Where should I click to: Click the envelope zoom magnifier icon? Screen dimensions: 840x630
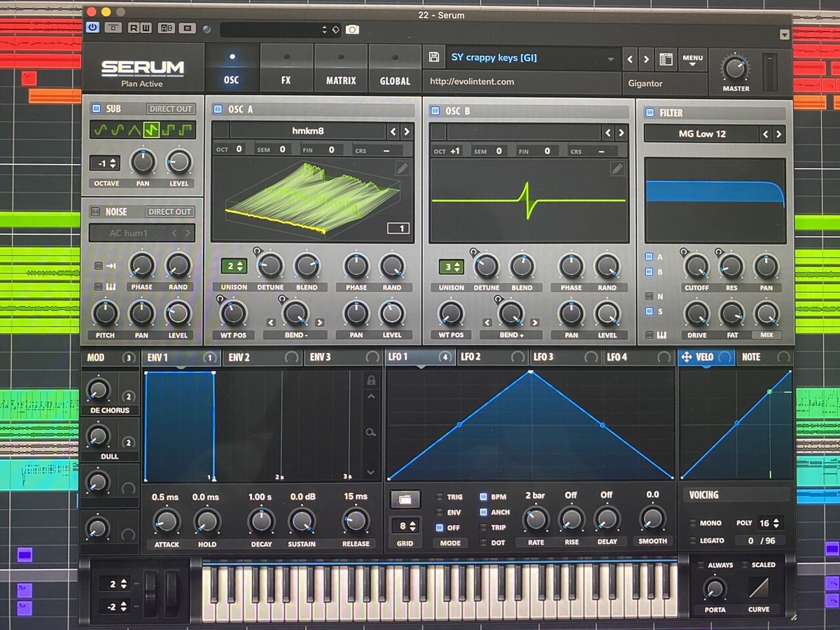(x=370, y=433)
